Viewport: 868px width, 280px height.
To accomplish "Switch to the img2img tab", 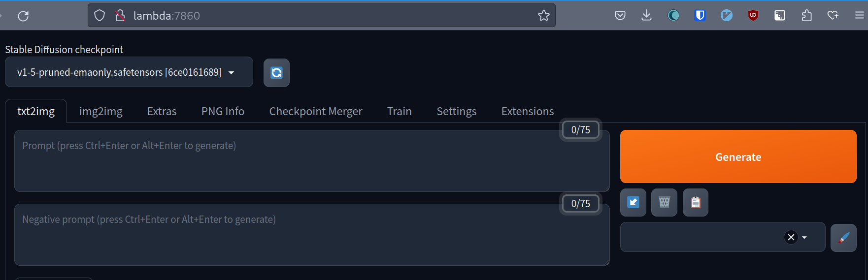I will click(x=101, y=111).
